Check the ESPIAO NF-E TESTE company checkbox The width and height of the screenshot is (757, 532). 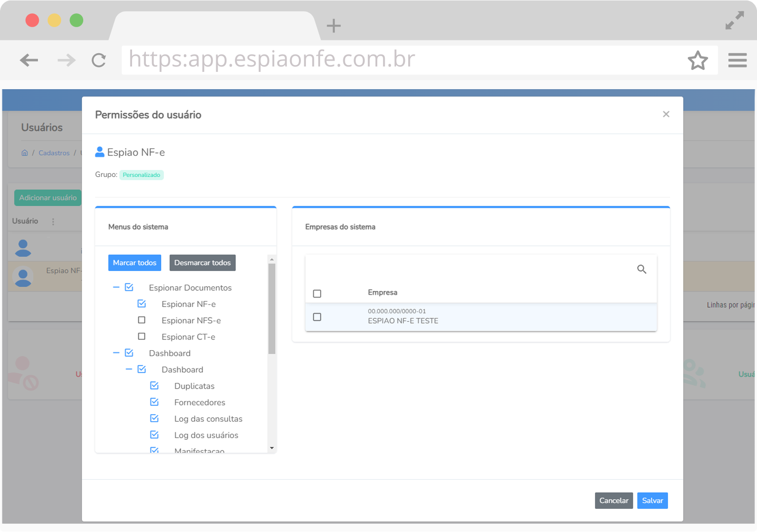(317, 317)
